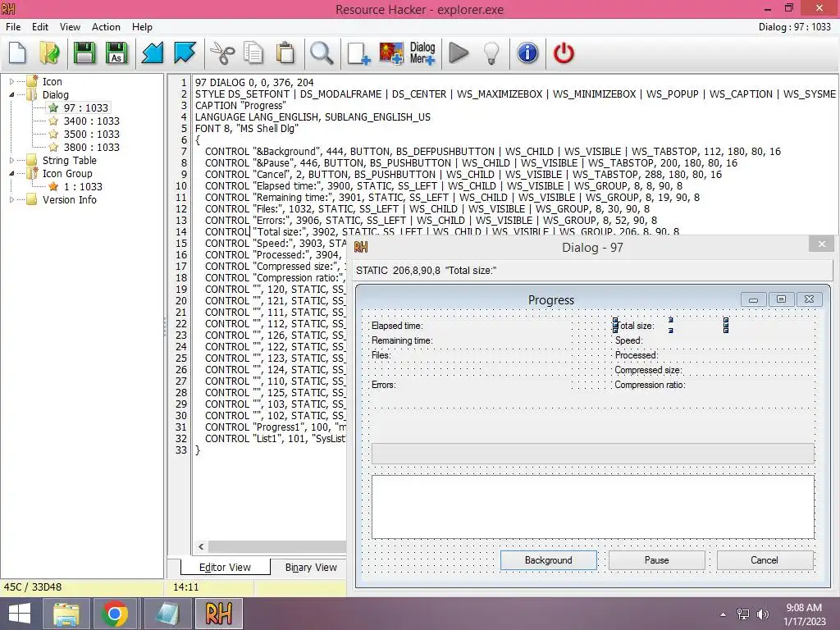Click the Background button in dialog preview
Screen dimensions: 840x630
click(549, 560)
